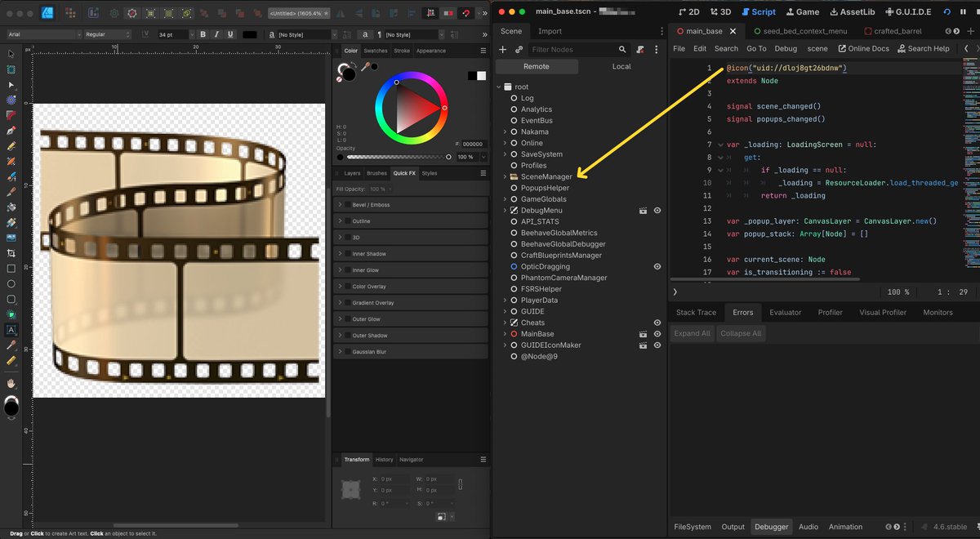The image size is (980, 539).
Task: Select the Pencil tool in Affinity
Action: click(11, 145)
